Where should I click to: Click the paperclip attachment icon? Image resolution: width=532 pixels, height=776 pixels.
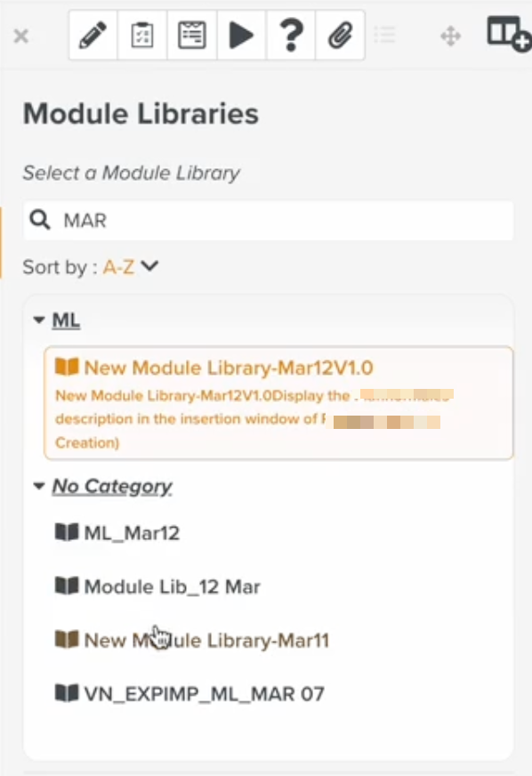click(x=340, y=35)
